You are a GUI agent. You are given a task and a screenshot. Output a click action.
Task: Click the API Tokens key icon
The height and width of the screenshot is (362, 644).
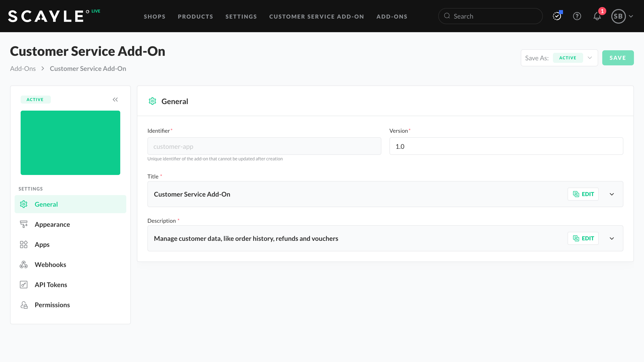coord(24,285)
